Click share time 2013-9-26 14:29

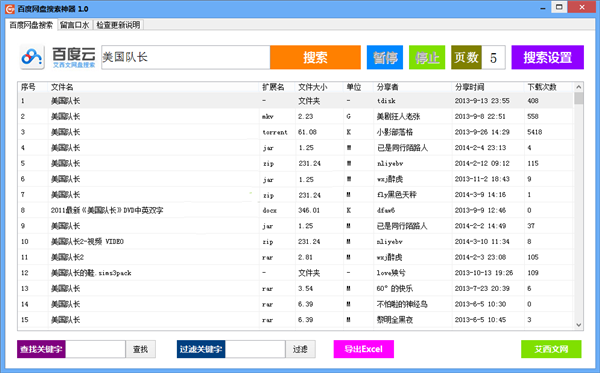click(482, 132)
